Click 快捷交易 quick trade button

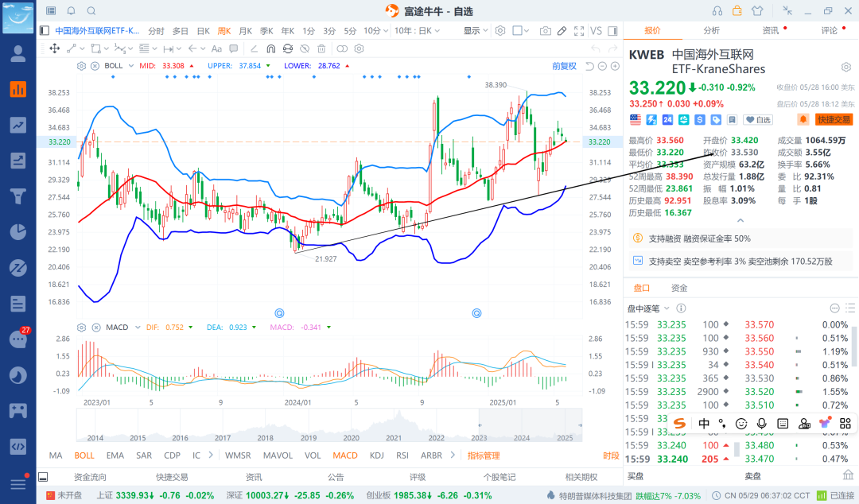pyautogui.click(x=834, y=119)
